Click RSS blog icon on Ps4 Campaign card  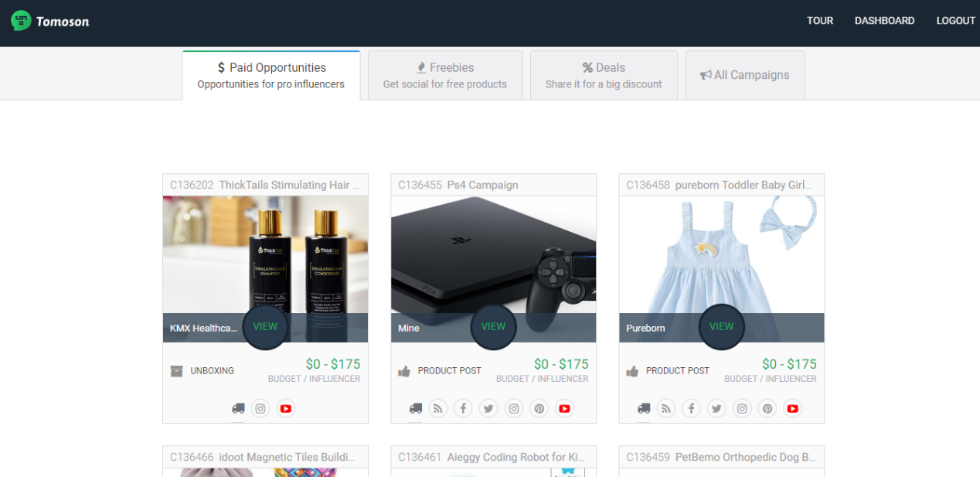coord(438,409)
